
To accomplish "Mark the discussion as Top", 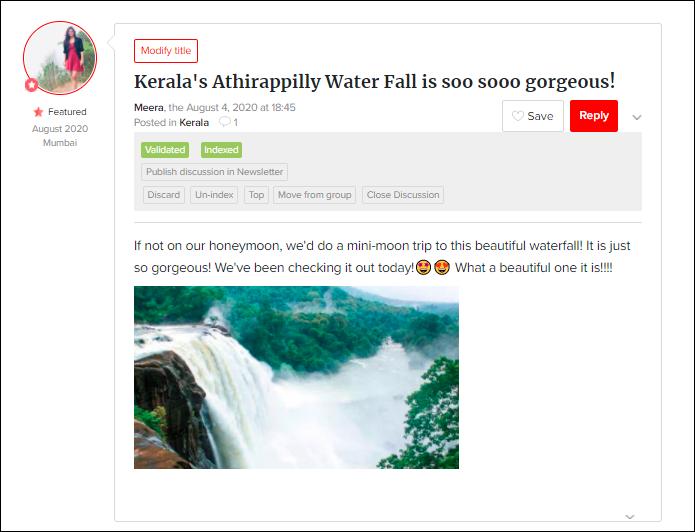I will [x=256, y=195].
